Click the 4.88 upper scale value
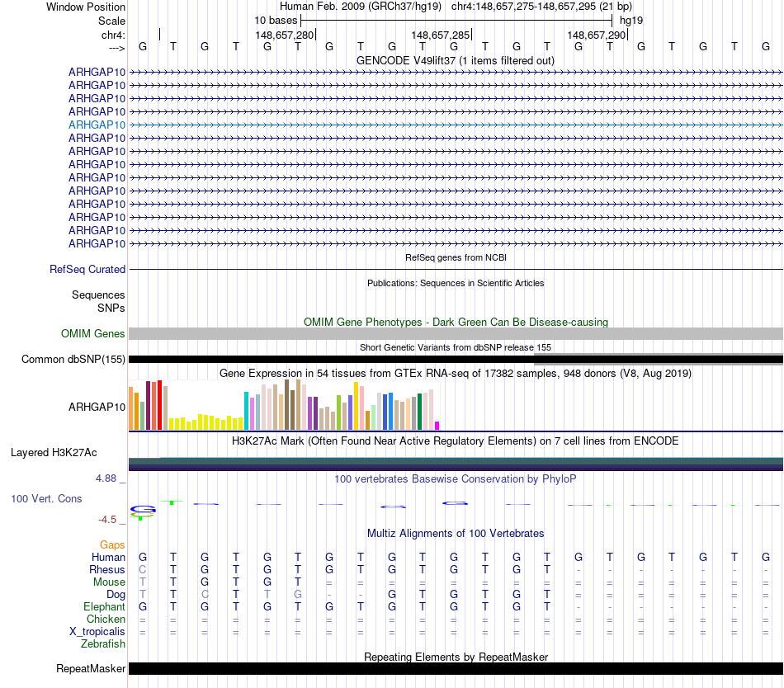Viewport: 784px width, 688px height. (106, 478)
